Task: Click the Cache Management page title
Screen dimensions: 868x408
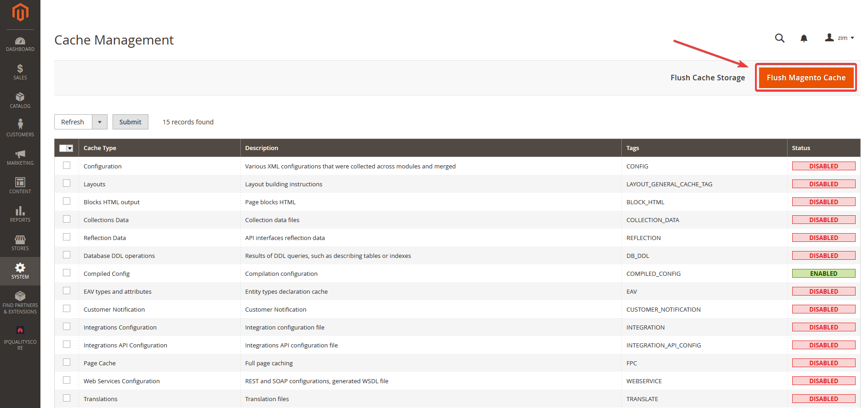Action: point(114,40)
